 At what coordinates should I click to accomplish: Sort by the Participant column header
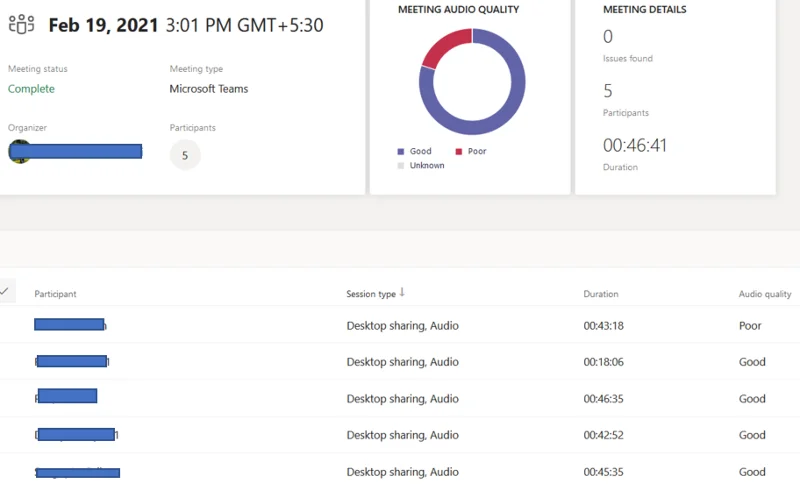pyautogui.click(x=55, y=294)
